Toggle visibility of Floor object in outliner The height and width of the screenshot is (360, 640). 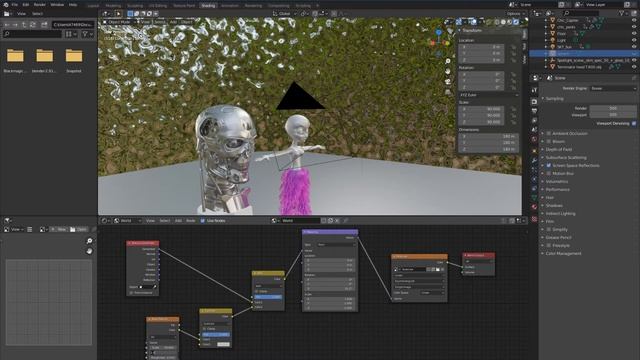coord(634,33)
